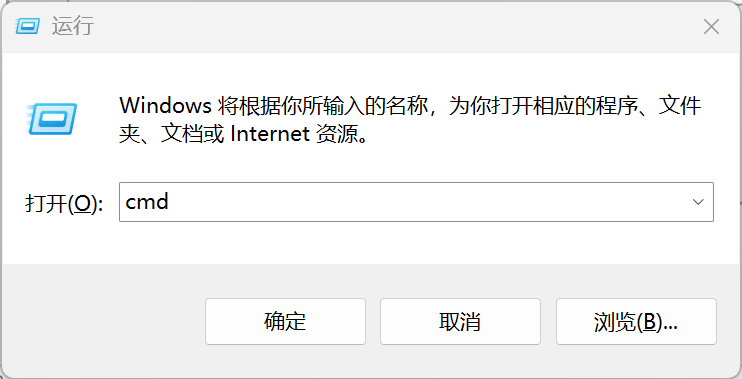Screen dimensions: 742x379
Task: Click the large blue Run dialog icon
Action: [52, 118]
